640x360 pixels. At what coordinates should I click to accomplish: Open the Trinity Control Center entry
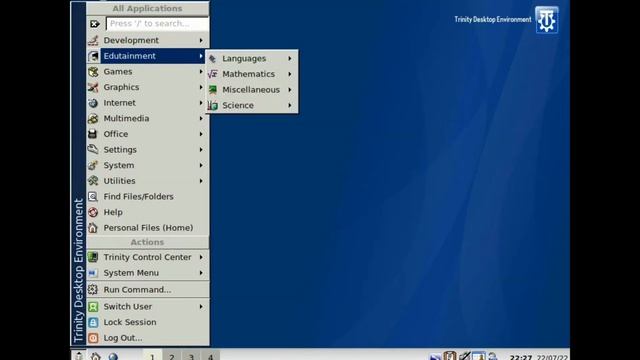(147, 257)
